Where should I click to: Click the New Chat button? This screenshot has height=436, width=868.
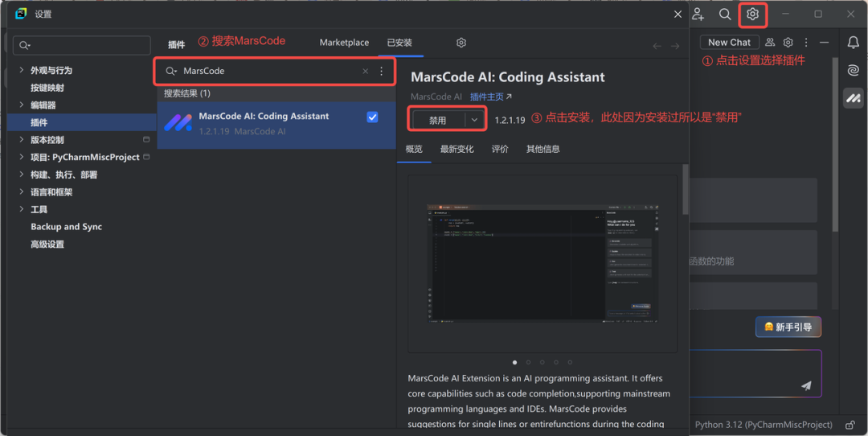tap(729, 42)
